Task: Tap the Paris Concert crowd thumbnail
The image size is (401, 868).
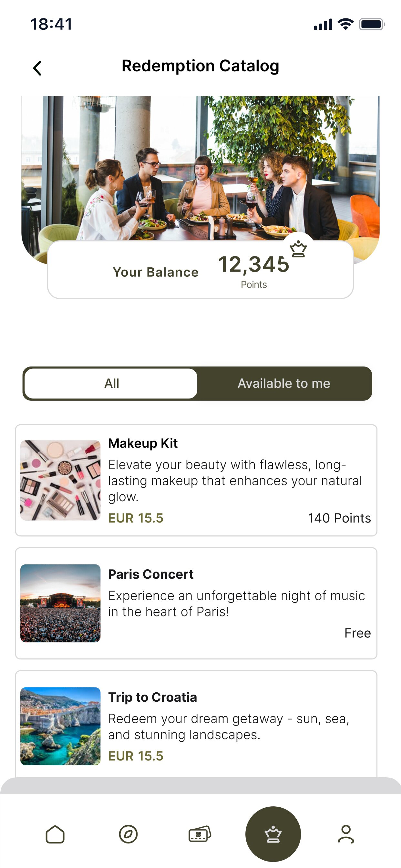Action: (x=60, y=603)
